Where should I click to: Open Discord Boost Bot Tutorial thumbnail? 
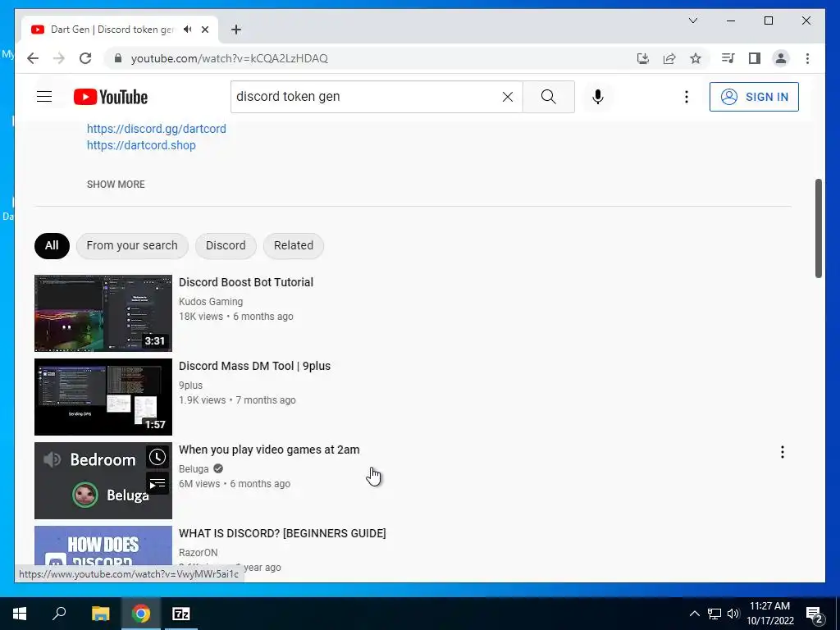click(x=103, y=313)
